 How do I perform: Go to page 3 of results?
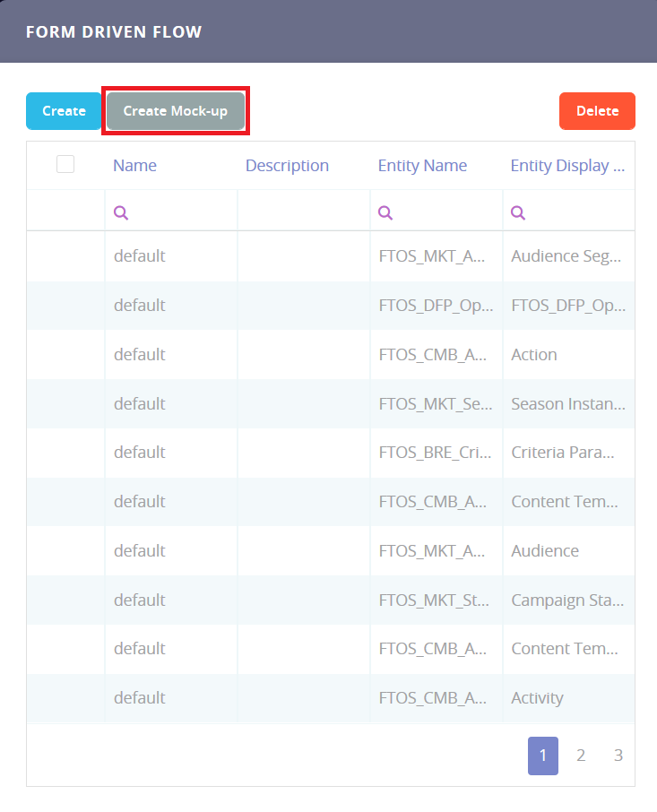pos(618,756)
